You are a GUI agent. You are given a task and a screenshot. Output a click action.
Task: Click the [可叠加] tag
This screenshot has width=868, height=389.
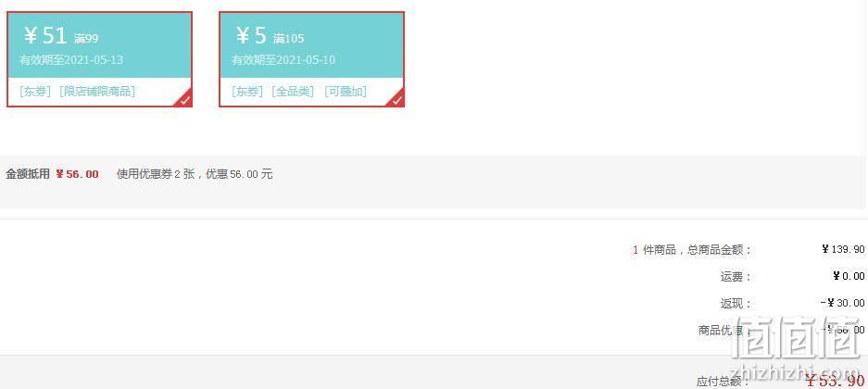tap(346, 92)
